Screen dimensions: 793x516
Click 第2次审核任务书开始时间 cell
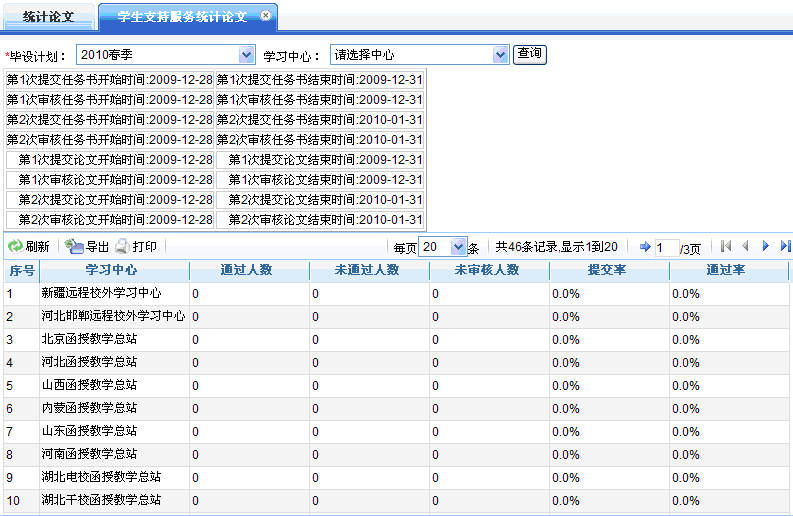coord(110,140)
